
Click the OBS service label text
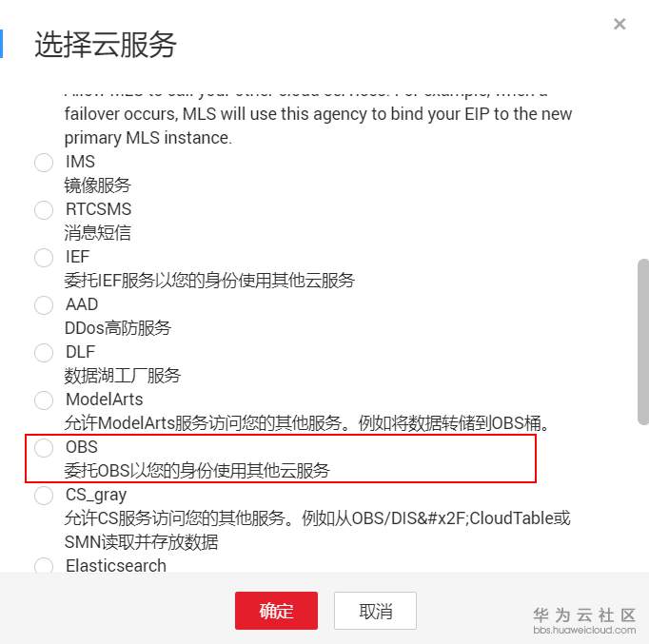(82, 447)
